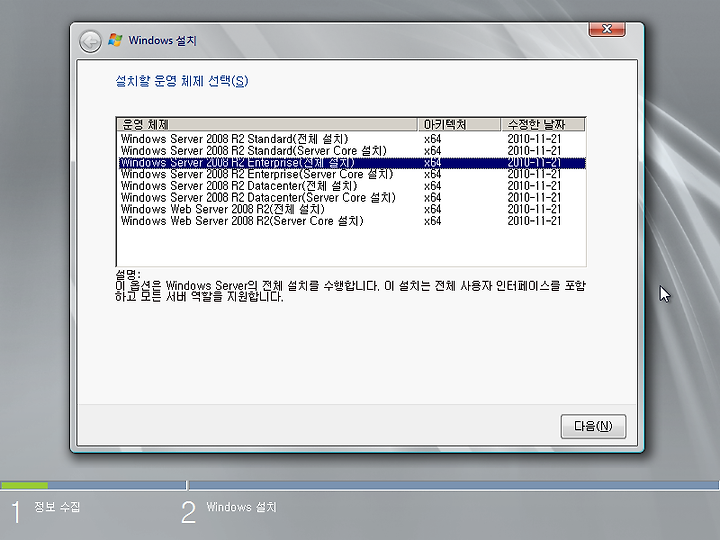The image size is (720, 540).
Task: Sort by the 운영 체제 column header
Action: [267, 124]
